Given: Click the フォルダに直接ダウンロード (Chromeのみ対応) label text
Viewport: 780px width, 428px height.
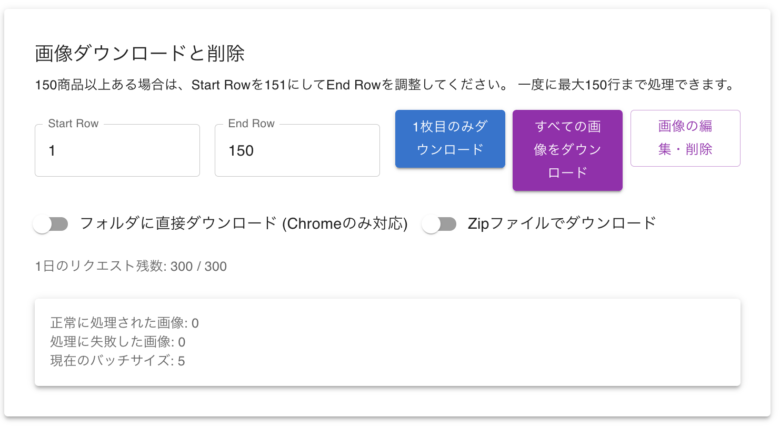Looking at the screenshot, I should coord(243,224).
